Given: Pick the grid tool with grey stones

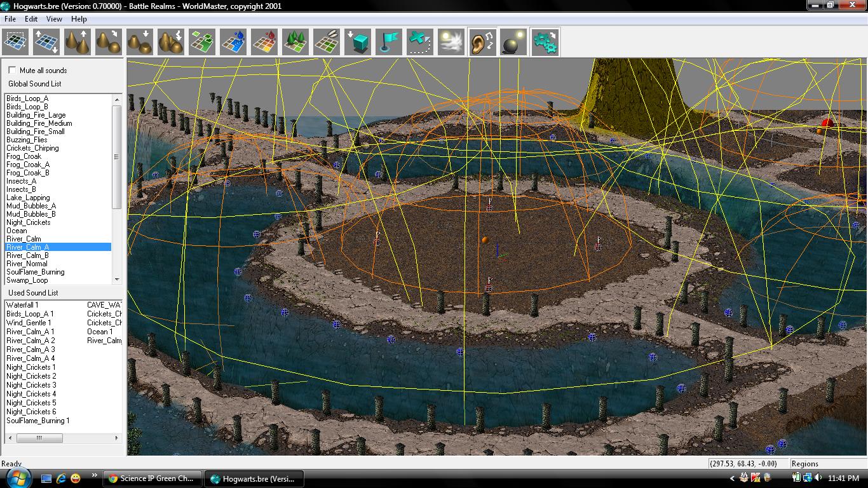Looking at the screenshot, I should click(x=327, y=42).
